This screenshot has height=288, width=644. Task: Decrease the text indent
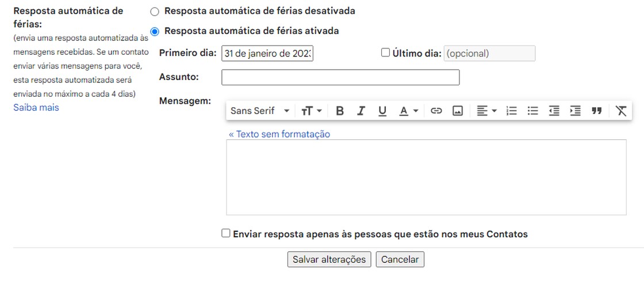(554, 111)
